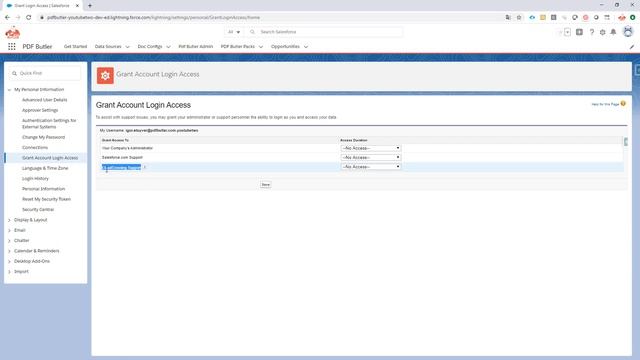640x360 pixels.
Task: Open the Pdf Butler Admin tab
Action: point(196,47)
